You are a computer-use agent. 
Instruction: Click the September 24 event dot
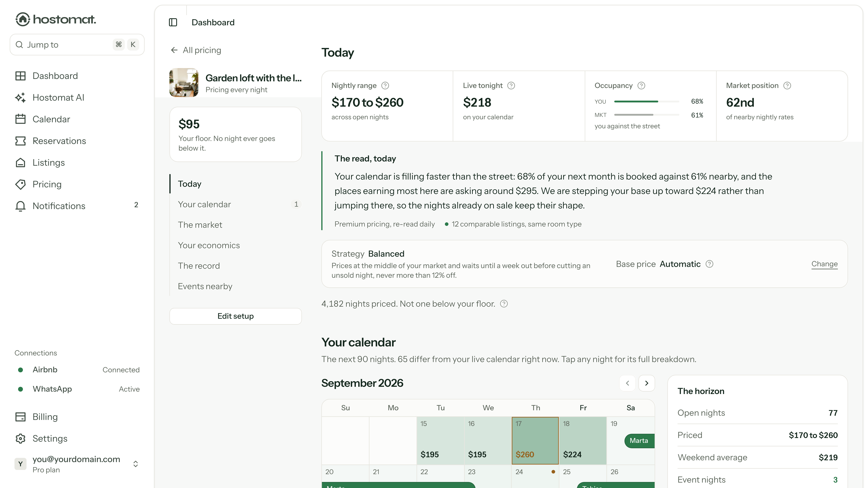(553, 472)
